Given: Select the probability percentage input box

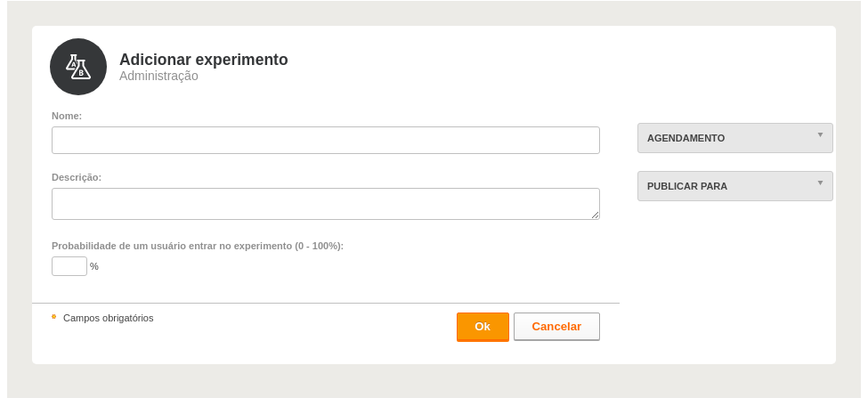Looking at the screenshot, I should pos(69,266).
